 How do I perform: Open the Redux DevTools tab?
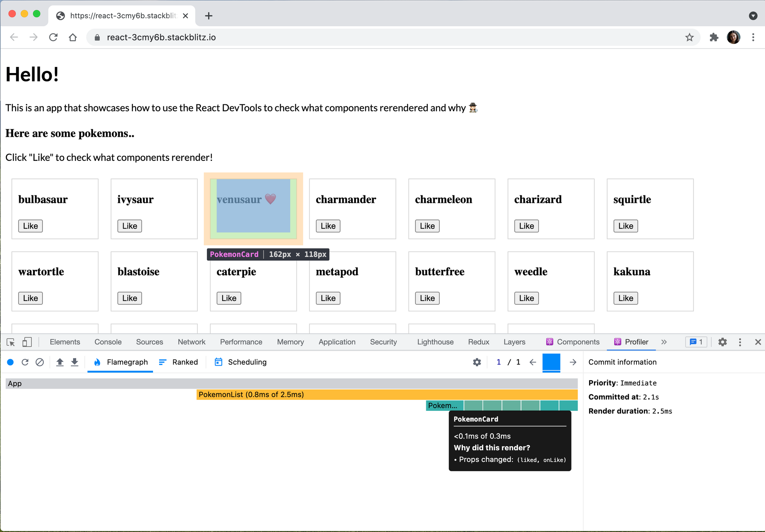pos(479,342)
